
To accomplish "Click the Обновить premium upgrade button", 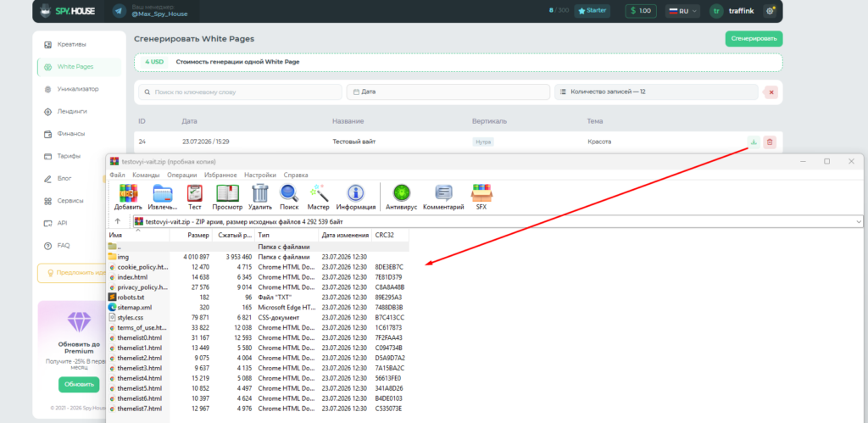I will tap(79, 384).
